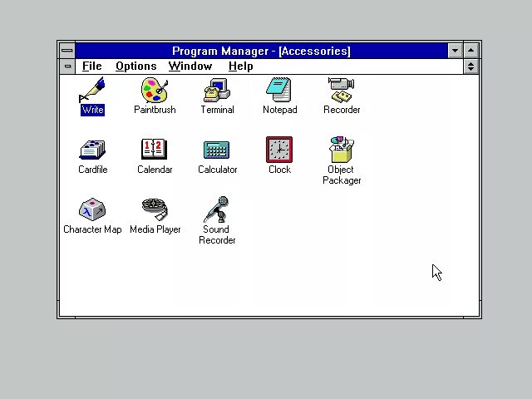Image resolution: width=532 pixels, height=399 pixels.
Task: Open Program Manager control menu box
Action: tap(67, 51)
